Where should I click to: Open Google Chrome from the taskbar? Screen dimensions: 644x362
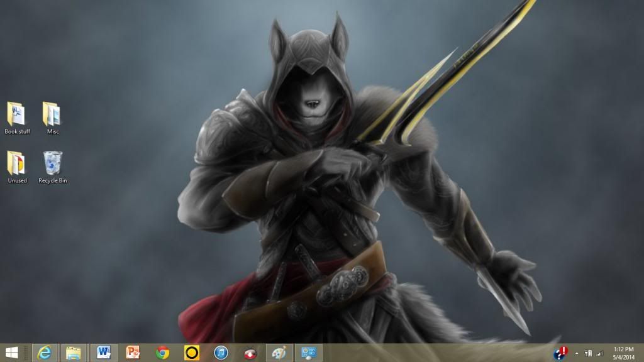162,353
